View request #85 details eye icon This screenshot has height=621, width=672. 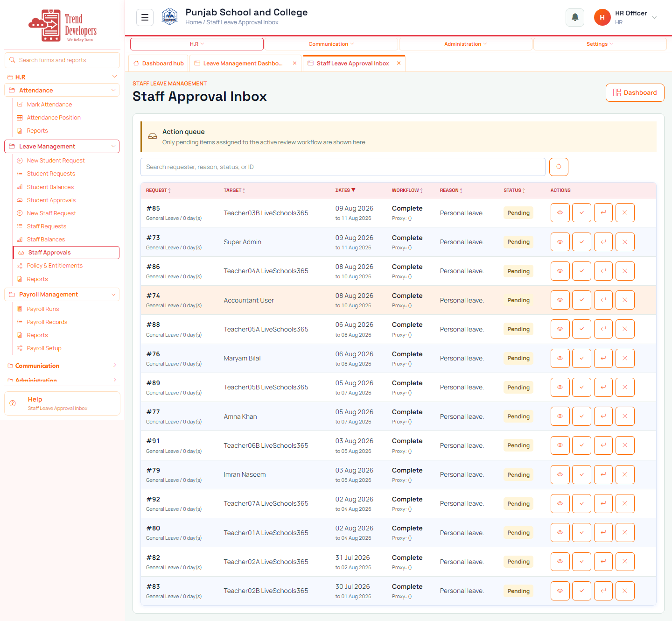tap(560, 213)
